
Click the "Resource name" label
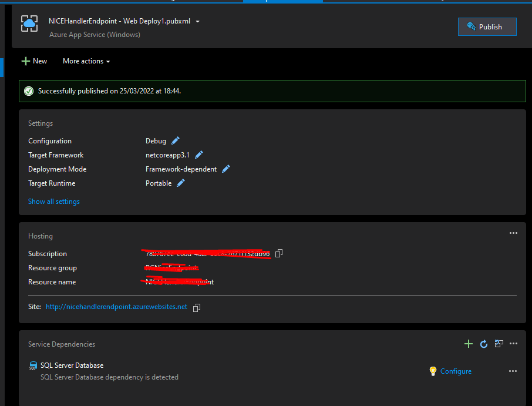pos(52,282)
